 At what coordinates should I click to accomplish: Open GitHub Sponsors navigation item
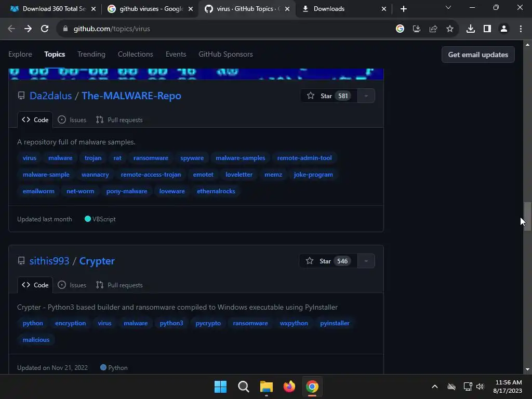pos(225,54)
